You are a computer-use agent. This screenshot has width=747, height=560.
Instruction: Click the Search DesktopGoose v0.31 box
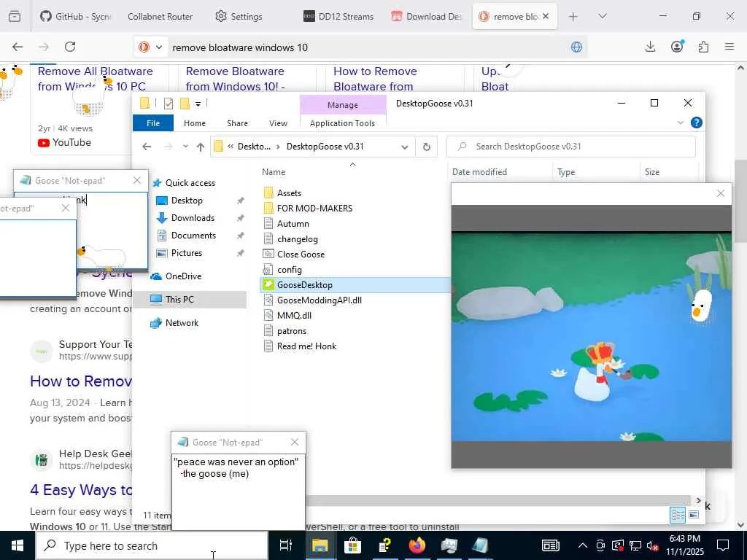[x=571, y=147]
